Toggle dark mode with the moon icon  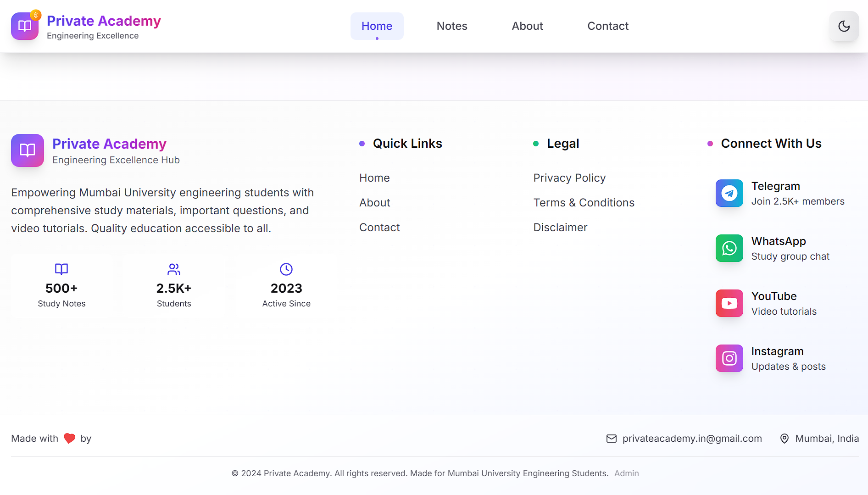844,26
